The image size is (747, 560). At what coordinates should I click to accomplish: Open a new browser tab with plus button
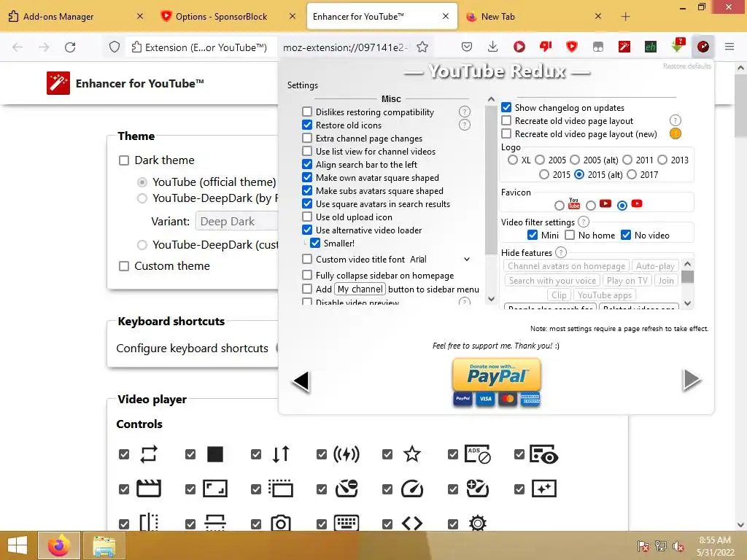(625, 17)
